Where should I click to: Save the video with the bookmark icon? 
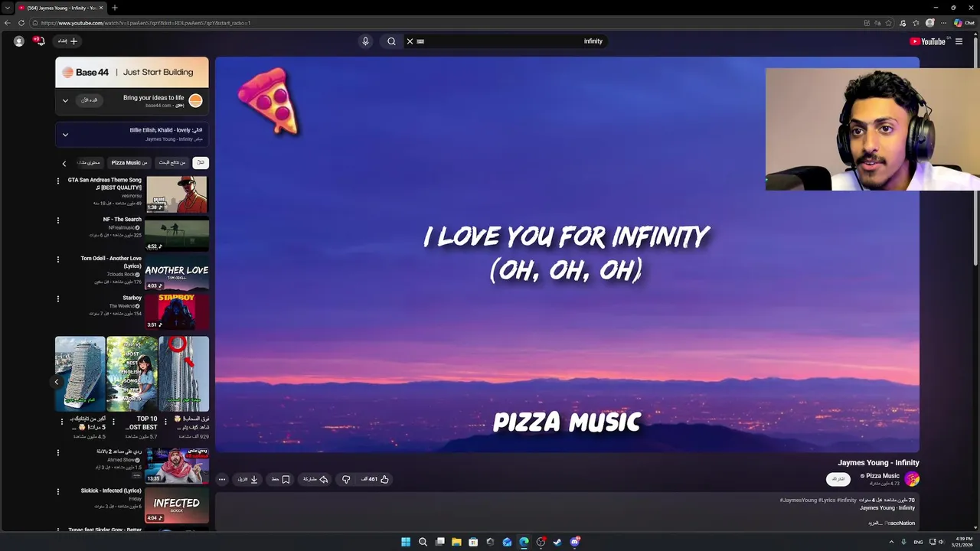pos(280,479)
